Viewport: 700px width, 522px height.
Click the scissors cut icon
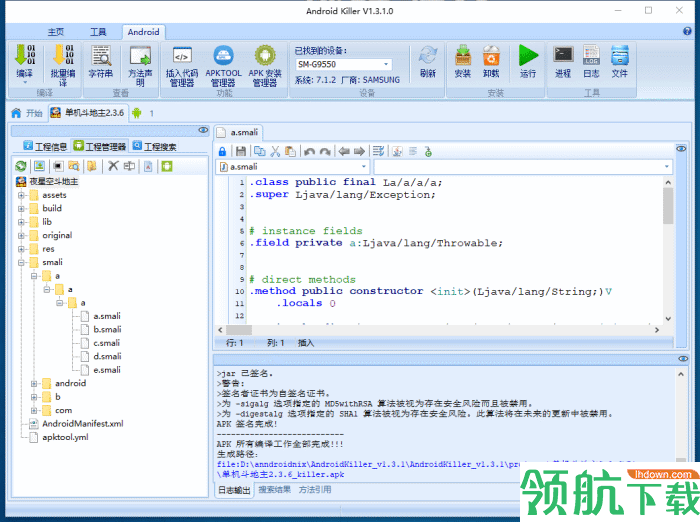[275, 151]
